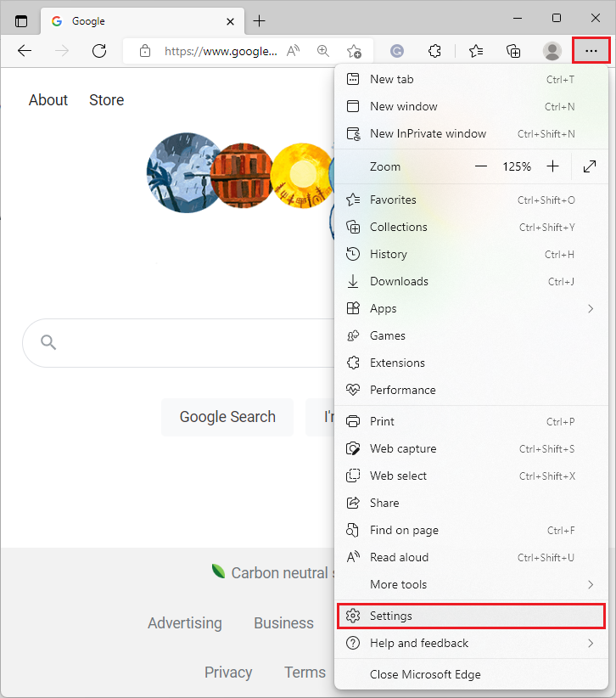Click the address bar URL
Viewport: 616px width, 698px height.
pyautogui.click(x=221, y=51)
